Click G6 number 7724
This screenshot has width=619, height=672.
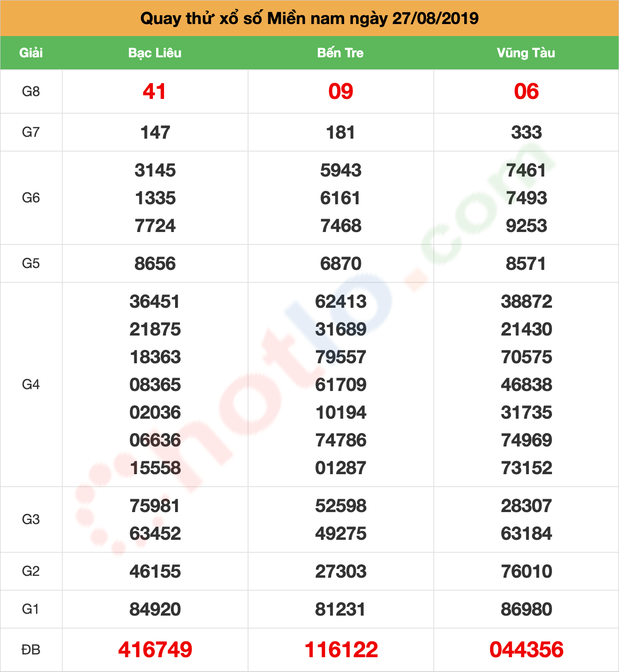pos(155,226)
